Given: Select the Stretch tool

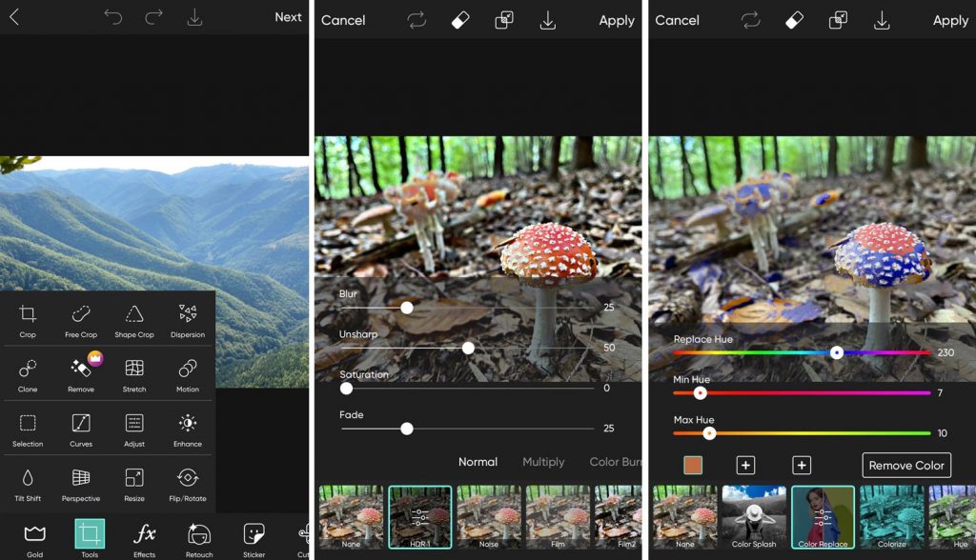Looking at the screenshot, I should (134, 370).
